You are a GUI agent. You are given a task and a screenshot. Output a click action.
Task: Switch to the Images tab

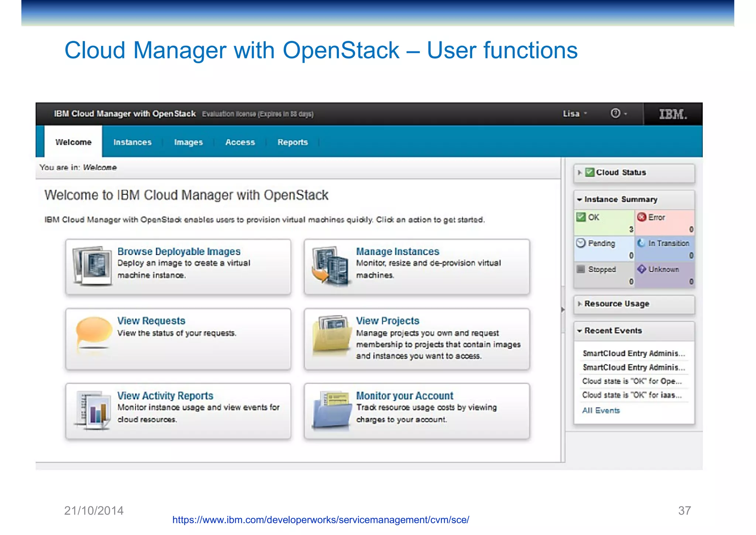188,142
